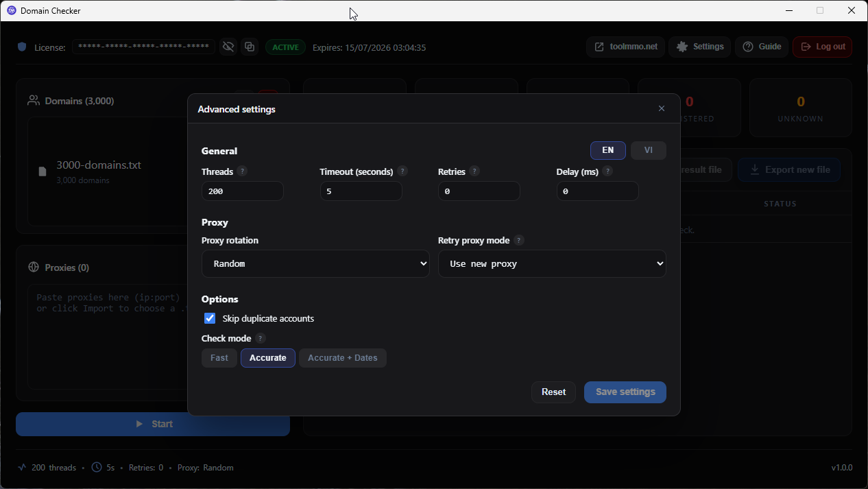Click the ACTIVE license status badge
Viewport: 868px width, 489px height.
pyautogui.click(x=285, y=47)
